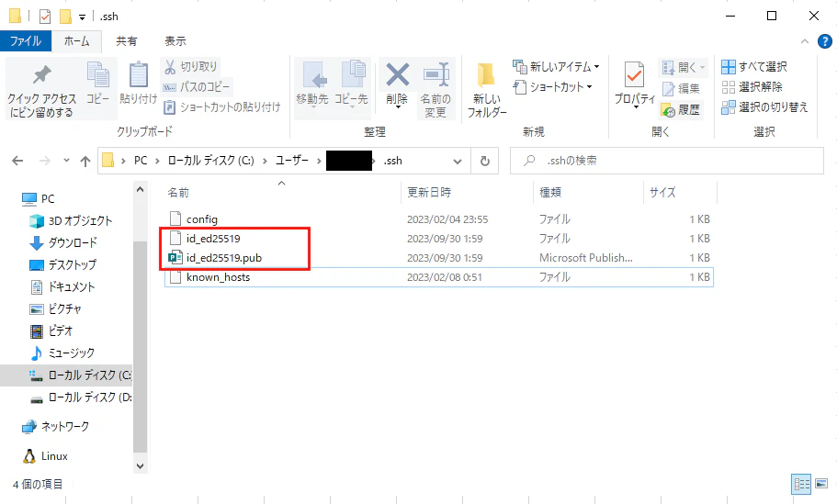The width and height of the screenshot is (837, 504).
Task: Select the config file
Action: (x=439, y=219)
